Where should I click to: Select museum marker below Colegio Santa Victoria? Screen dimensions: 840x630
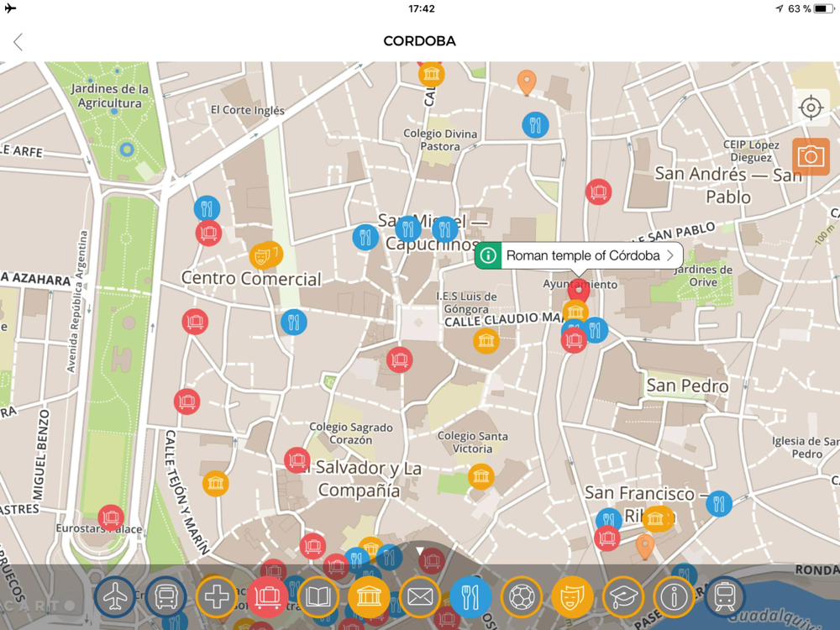point(481,476)
